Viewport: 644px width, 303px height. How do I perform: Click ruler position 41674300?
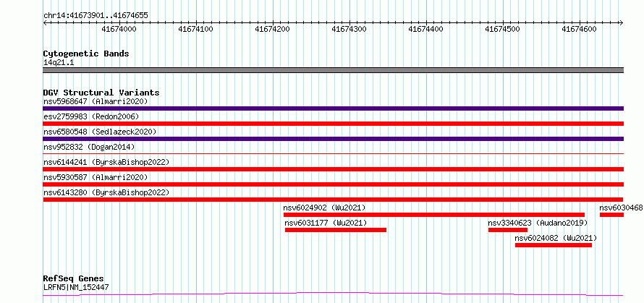[x=349, y=29]
